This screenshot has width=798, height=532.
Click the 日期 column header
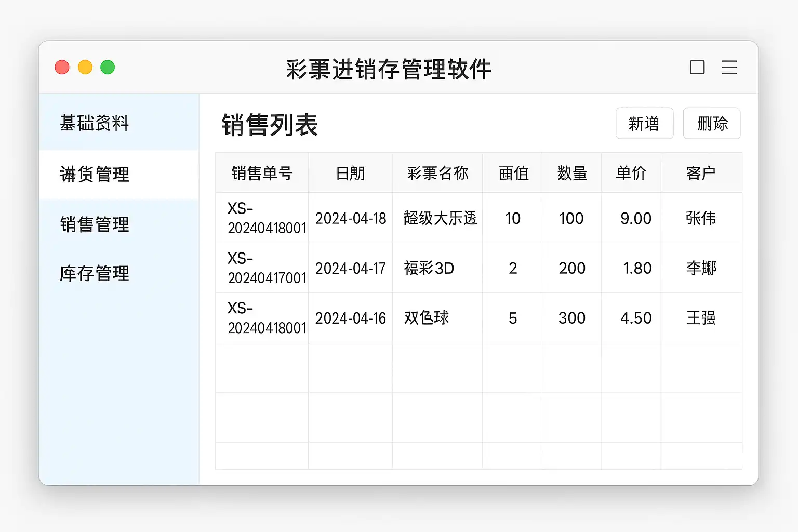350,173
